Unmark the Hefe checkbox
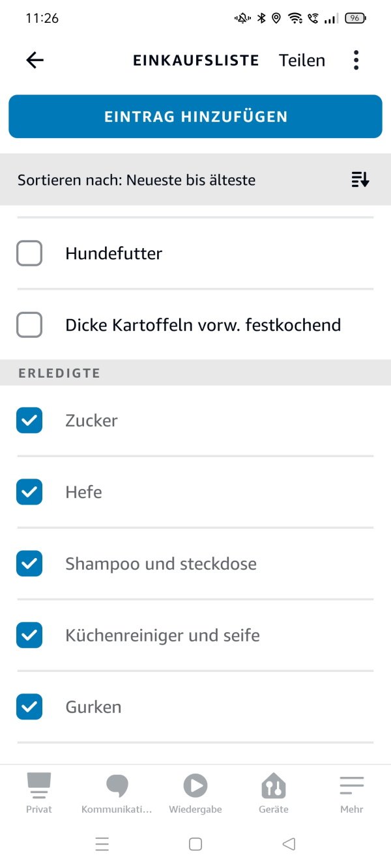391x868 pixels. point(29,492)
